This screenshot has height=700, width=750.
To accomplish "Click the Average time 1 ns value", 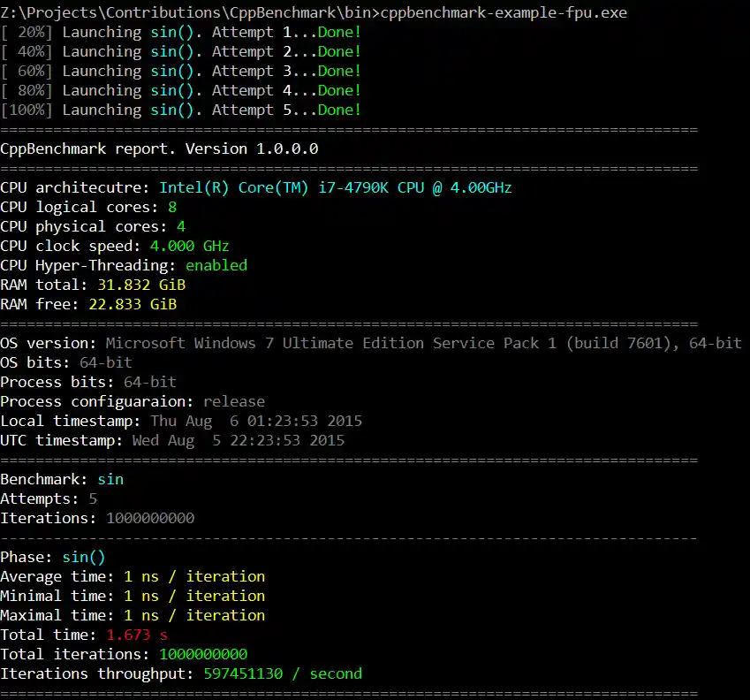I will [194, 576].
